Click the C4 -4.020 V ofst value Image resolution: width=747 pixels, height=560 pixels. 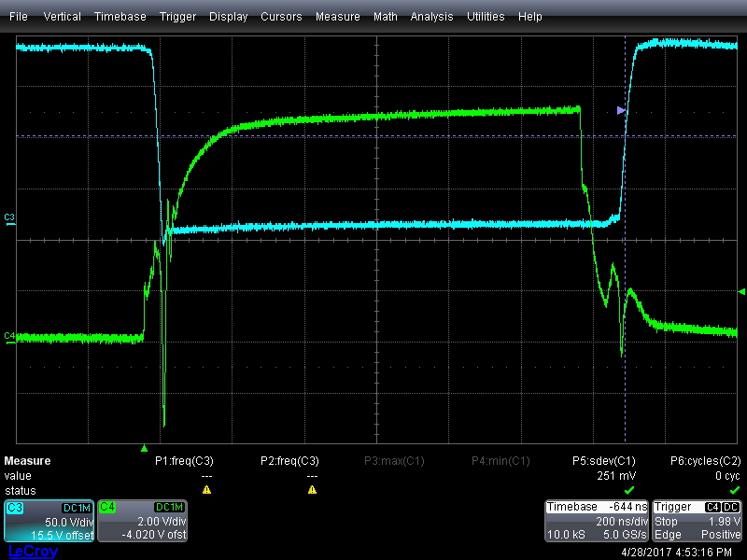(154, 535)
